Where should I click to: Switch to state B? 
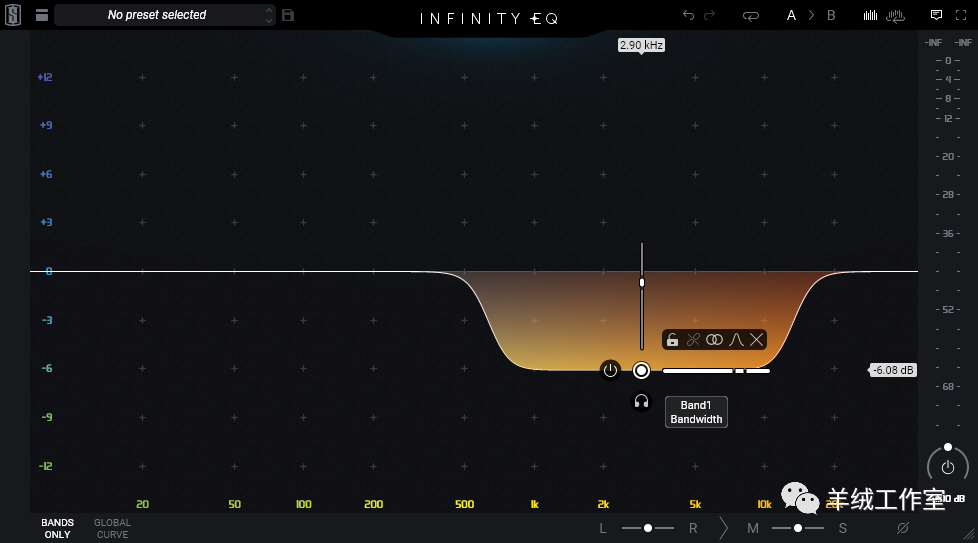coord(831,15)
